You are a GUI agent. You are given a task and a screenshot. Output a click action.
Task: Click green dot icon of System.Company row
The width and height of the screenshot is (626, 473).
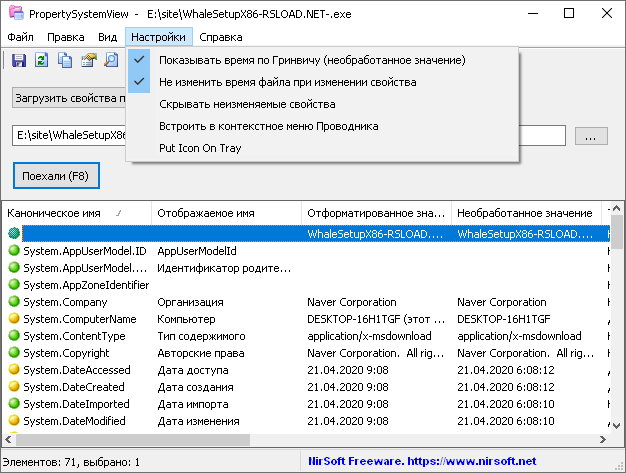pyautogui.click(x=14, y=302)
